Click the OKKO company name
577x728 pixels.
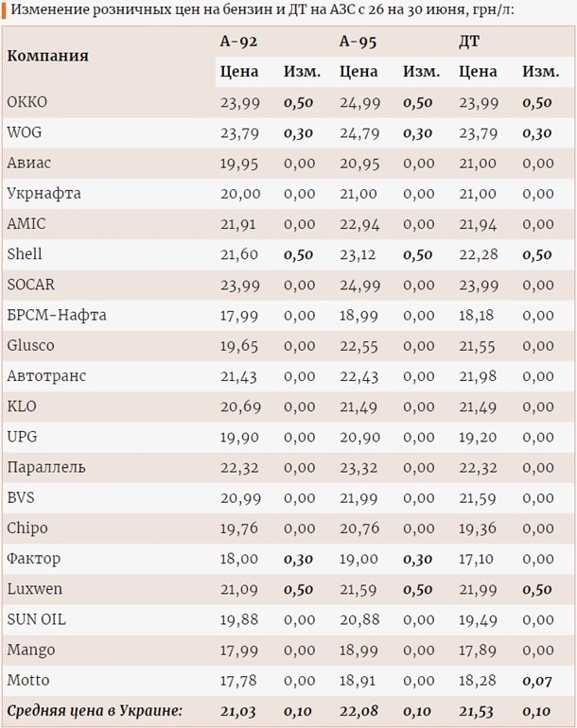point(26,103)
